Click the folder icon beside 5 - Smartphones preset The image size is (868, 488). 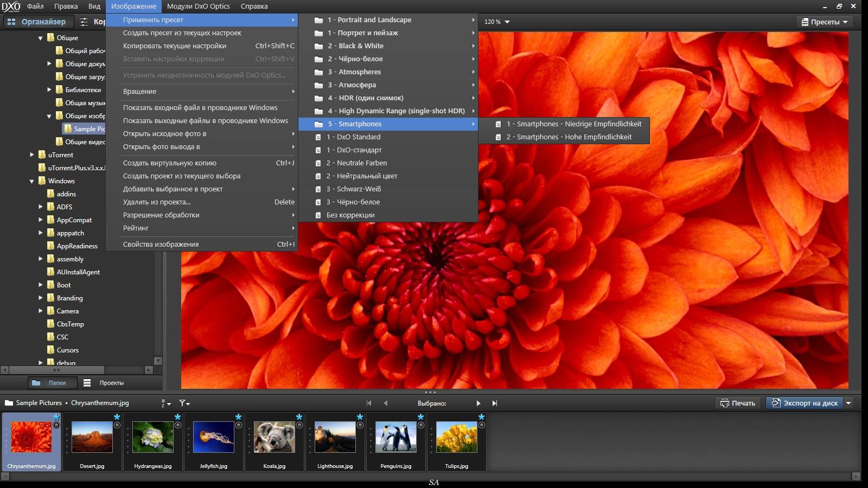[319, 124]
